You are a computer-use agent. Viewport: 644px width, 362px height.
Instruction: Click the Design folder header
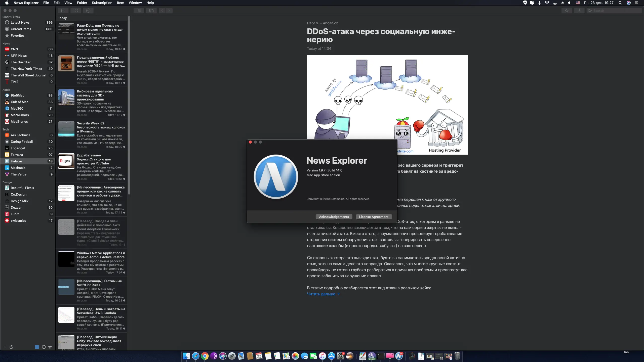[x=7, y=182]
